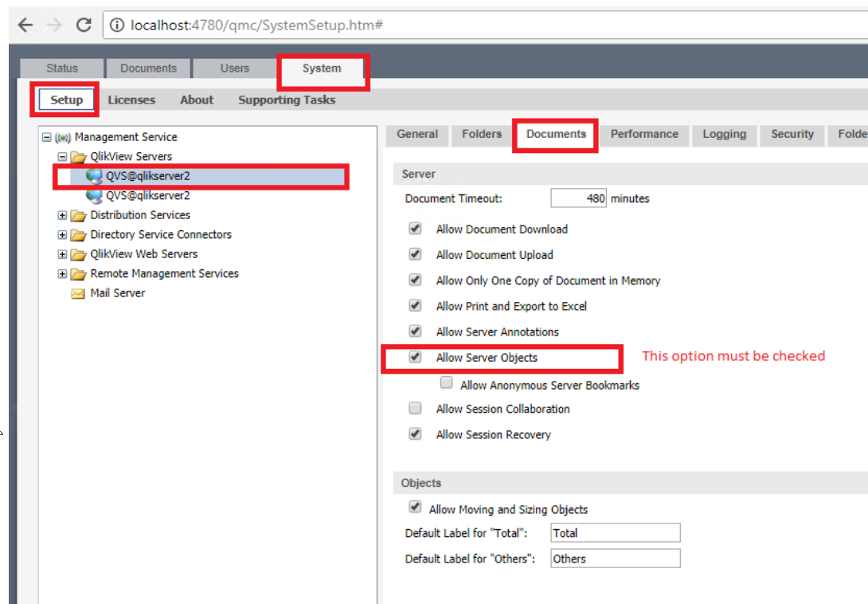Open the Mail Server envelope icon

77,293
